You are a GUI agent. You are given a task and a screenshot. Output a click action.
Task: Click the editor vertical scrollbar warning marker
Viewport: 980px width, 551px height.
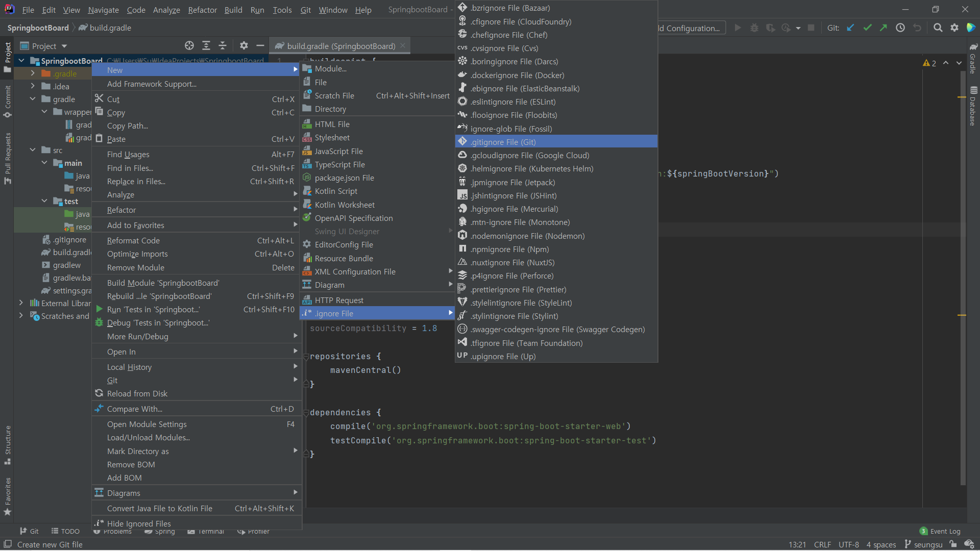point(962,315)
